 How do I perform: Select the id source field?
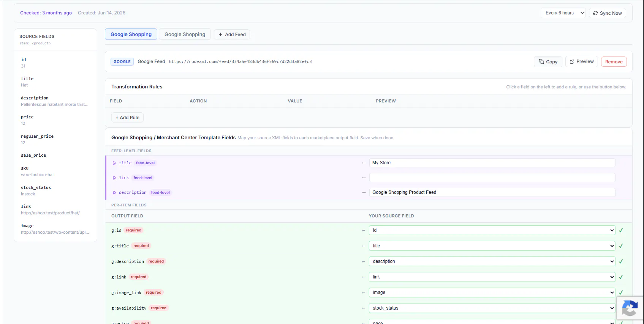[x=55, y=63]
